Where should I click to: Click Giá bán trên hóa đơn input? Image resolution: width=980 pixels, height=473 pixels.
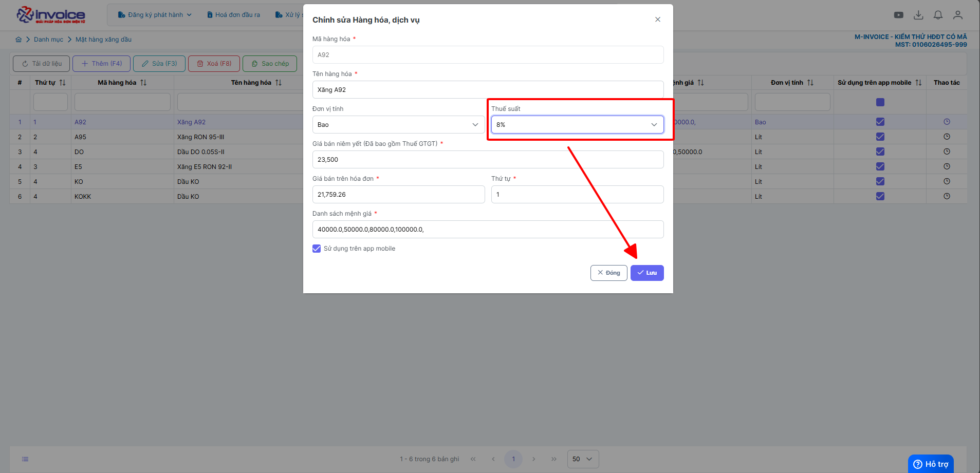coord(398,195)
